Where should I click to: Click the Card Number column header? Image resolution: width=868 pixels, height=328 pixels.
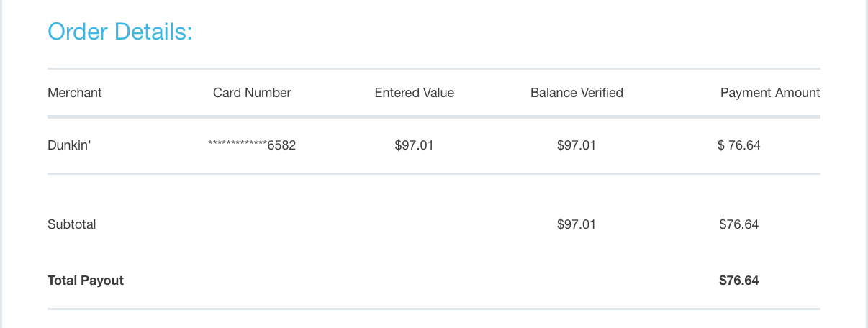[252, 93]
